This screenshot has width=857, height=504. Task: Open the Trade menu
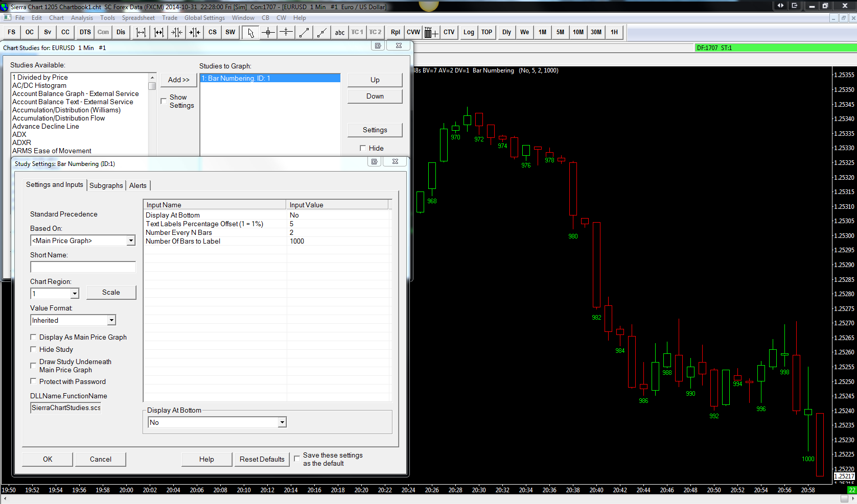170,18
